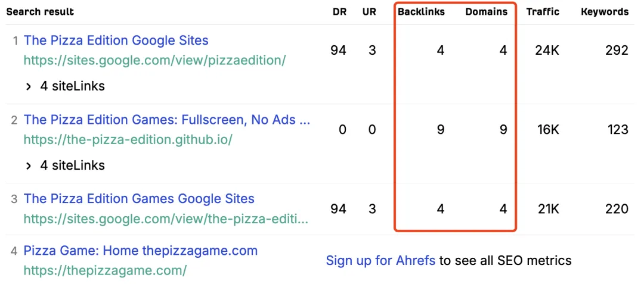Image resolution: width=644 pixels, height=284 pixels.
Task: Open The Pizza Edition Google Sites title
Action: click(x=116, y=40)
